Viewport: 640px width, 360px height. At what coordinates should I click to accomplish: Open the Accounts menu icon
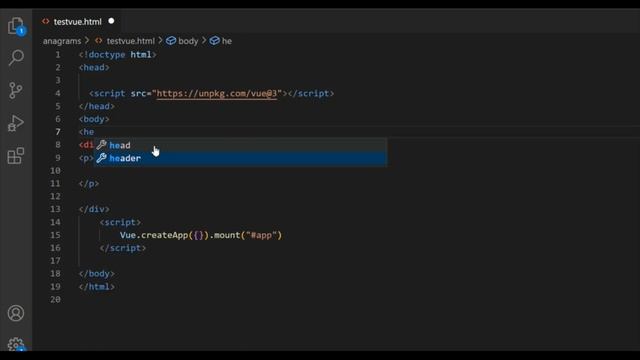click(x=16, y=313)
